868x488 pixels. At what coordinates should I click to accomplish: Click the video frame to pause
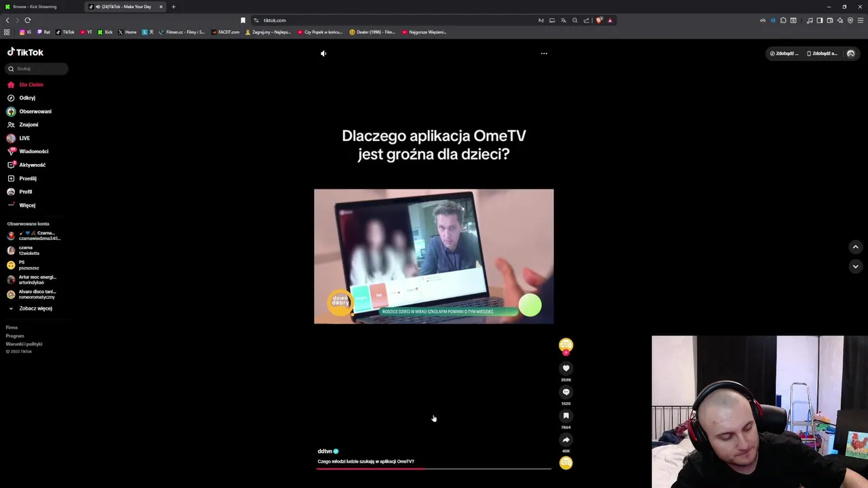coord(434,256)
